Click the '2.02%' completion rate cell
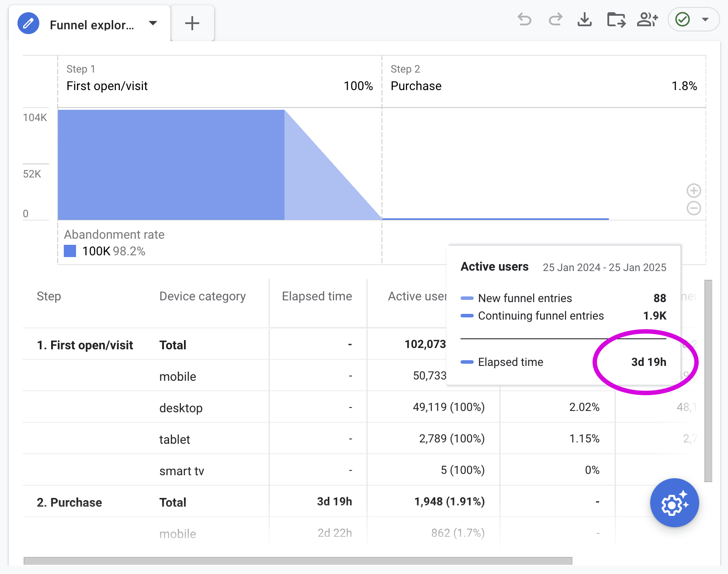728x574 pixels. click(584, 407)
